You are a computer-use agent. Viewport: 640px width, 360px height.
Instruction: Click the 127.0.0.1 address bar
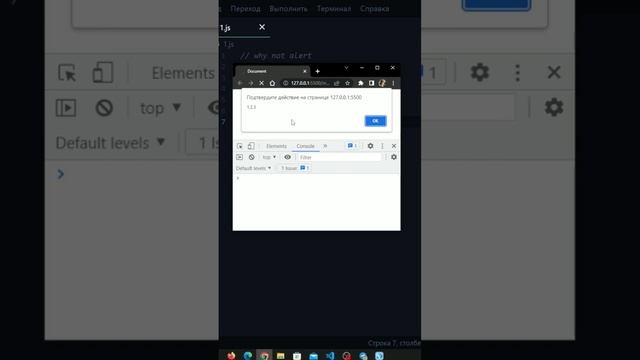tap(310, 83)
